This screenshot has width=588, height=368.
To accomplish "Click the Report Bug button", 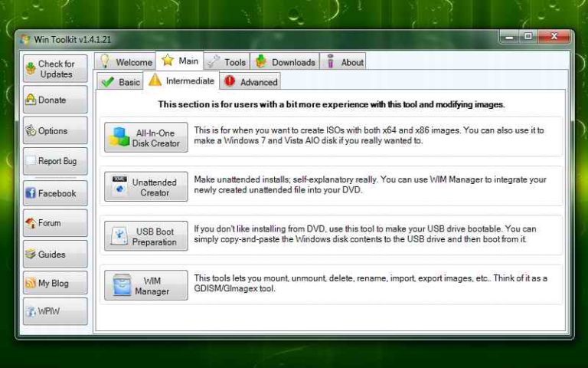I will tap(55, 161).
